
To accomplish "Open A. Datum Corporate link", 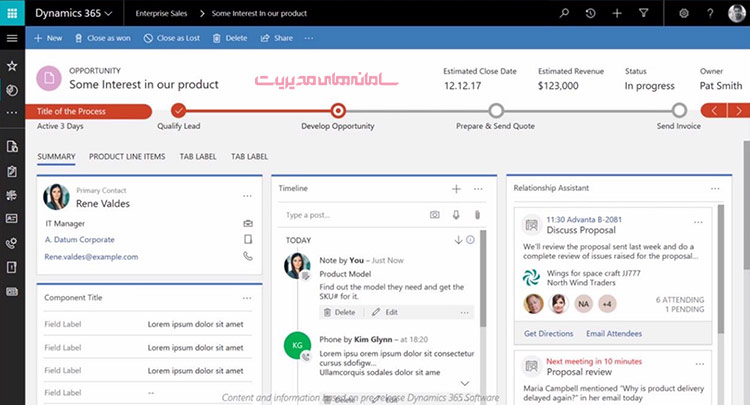I will coord(79,240).
